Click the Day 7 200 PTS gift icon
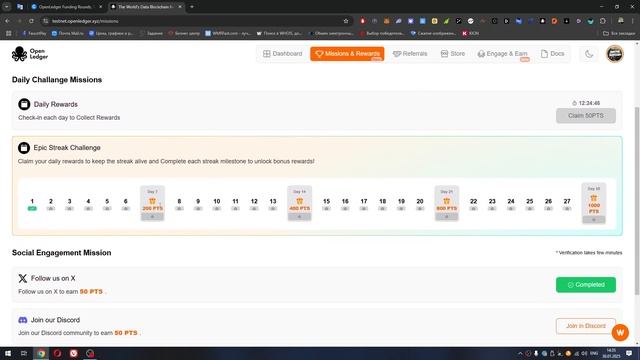 [152, 201]
